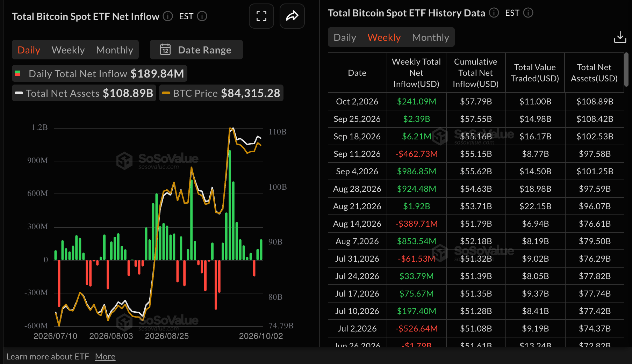This screenshot has height=364, width=632.
Task: Switch Net Inflow chart to Monthly
Action: (x=115, y=50)
